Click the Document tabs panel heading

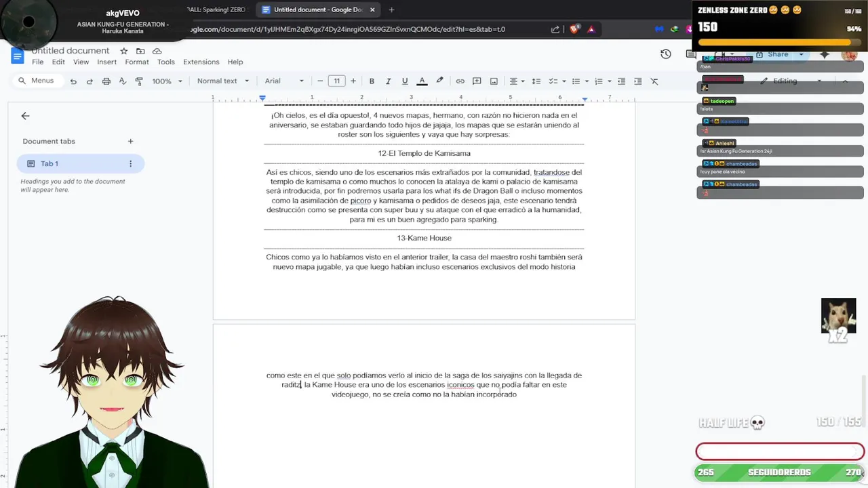(49, 141)
